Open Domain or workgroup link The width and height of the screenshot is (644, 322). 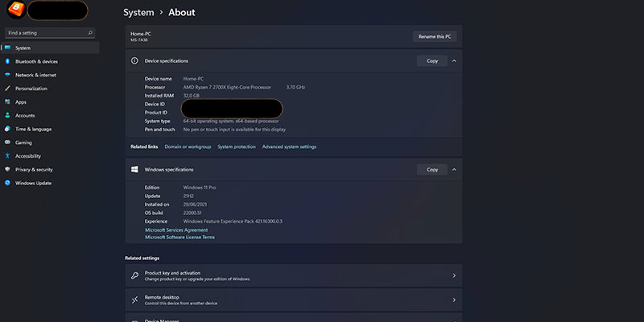(x=188, y=147)
